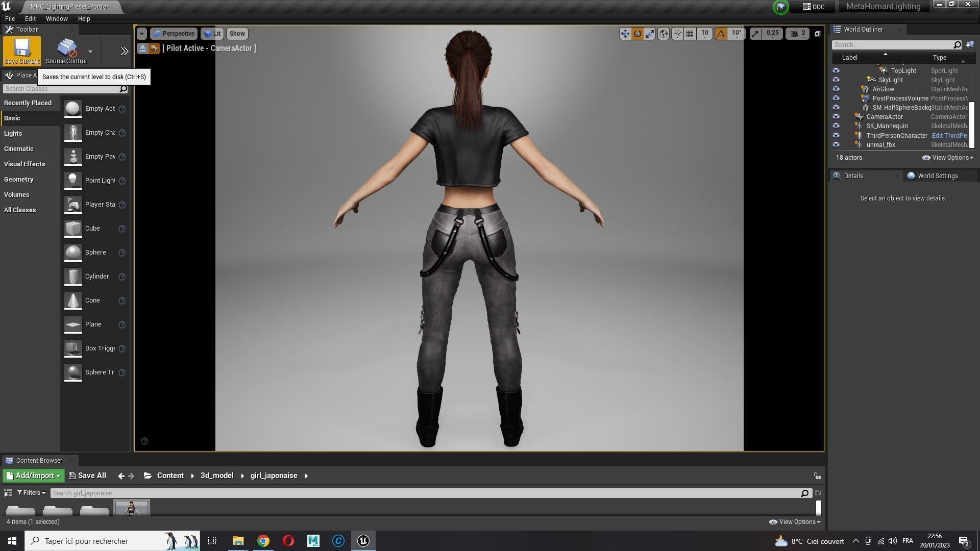The height and width of the screenshot is (551, 980).
Task: Toggle world/local coordinate system globe icon
Action: point(663,34)
